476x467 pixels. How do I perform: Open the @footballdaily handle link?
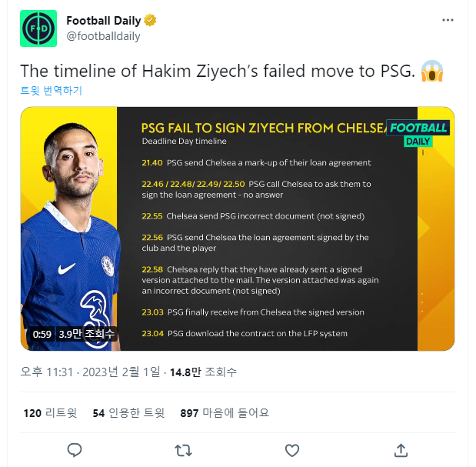[x=104, y=36]
